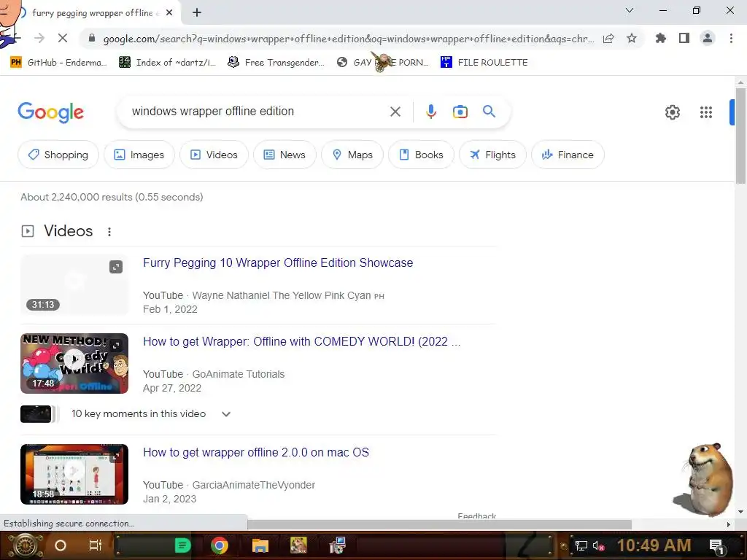Image resolution: width=747 pixels, height=560 pixels.
Task: Switch to News results
Action: point(285,155)
